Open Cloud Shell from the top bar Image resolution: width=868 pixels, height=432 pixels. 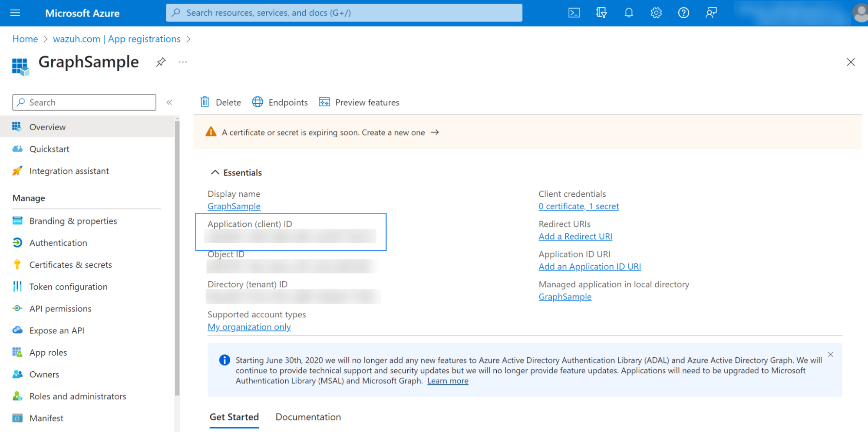pyautogui.click(x=574, y=13)
